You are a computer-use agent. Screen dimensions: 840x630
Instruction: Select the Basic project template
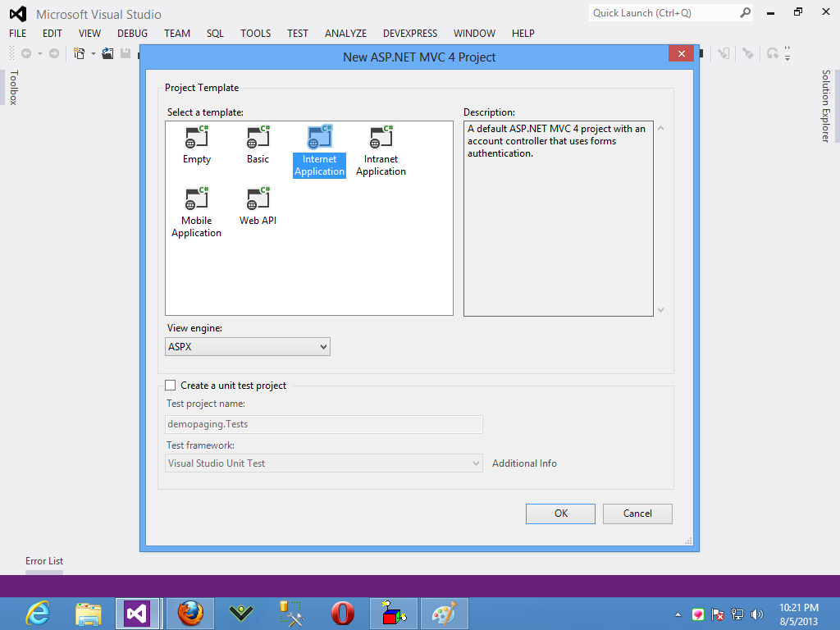(x=258, y=144)
